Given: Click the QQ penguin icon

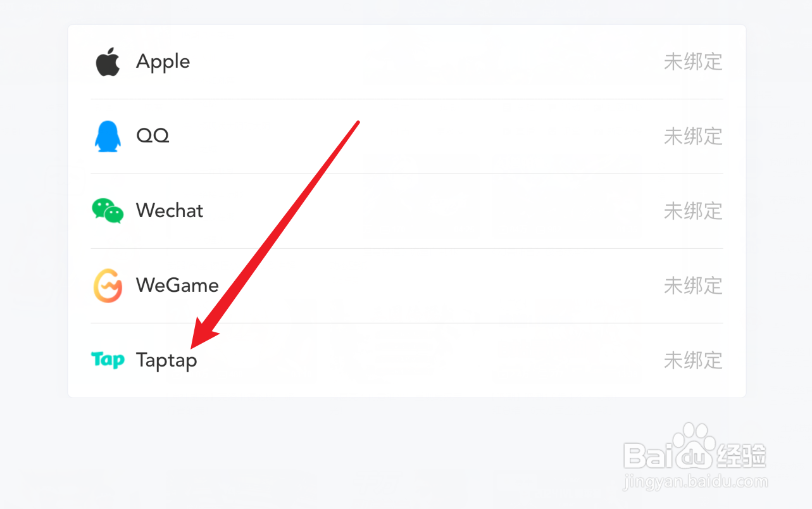Looking at the screenshot, I should point(108,136).
